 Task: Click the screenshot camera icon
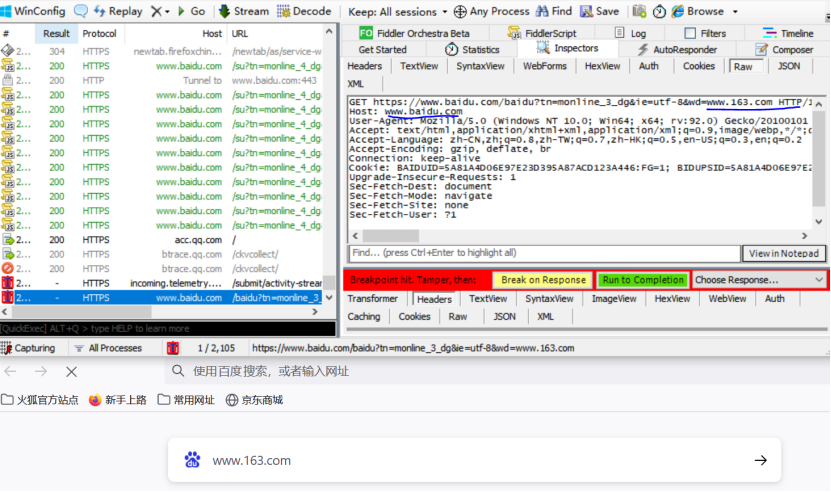pos(639,11)
